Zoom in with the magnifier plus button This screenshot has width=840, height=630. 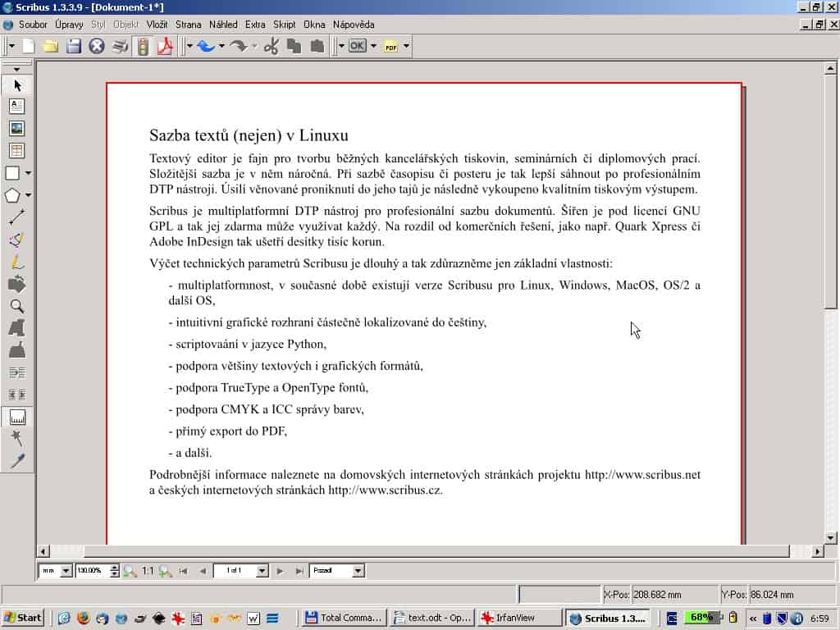(166, 571)
